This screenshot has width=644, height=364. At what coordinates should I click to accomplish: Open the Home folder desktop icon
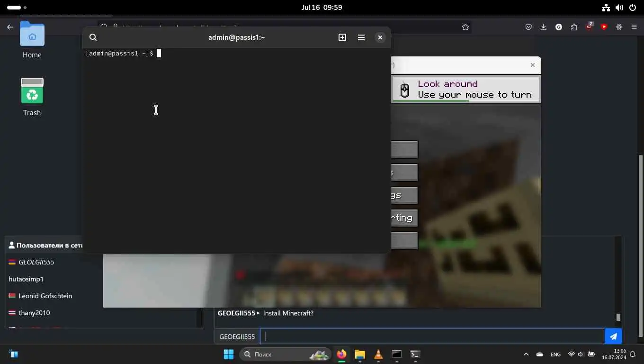[x=32, y=40]
